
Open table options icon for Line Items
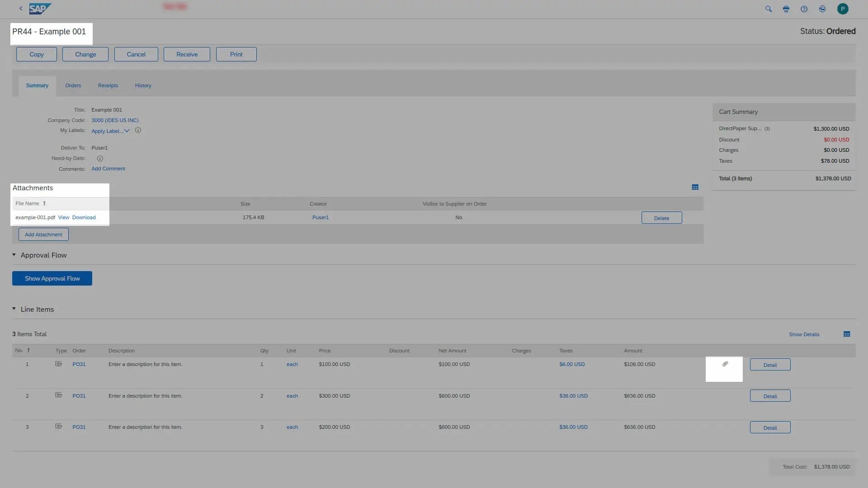pos(846,334)
